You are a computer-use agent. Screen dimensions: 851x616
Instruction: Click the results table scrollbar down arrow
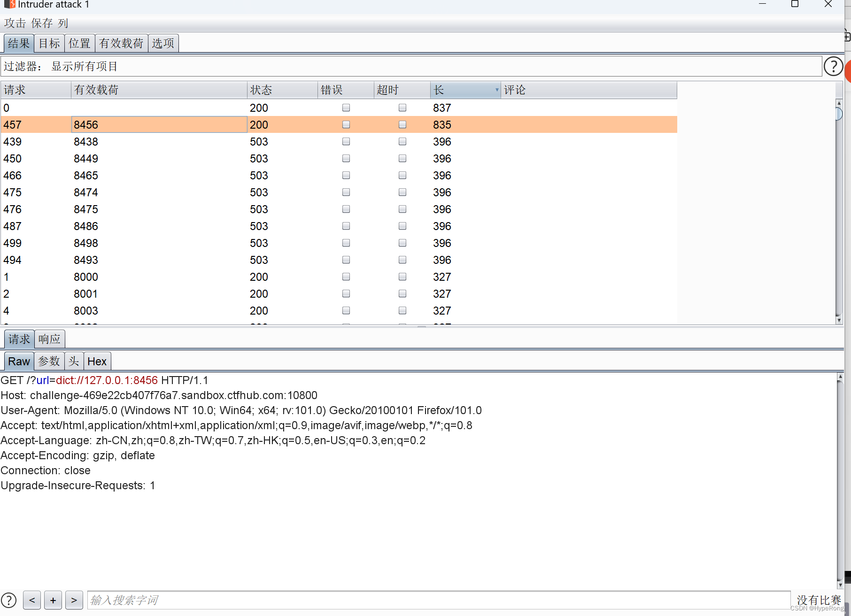click(x=839, y=320)
